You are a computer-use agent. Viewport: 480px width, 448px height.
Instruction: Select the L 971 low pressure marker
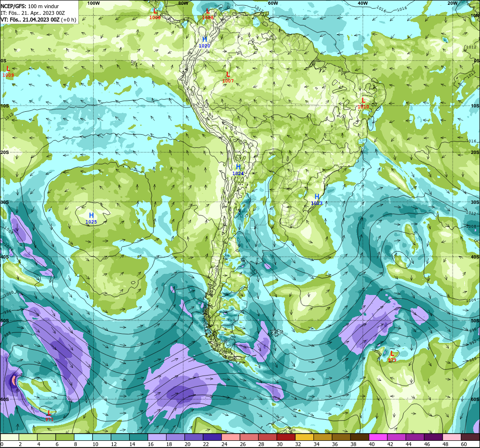coord(49,416)
